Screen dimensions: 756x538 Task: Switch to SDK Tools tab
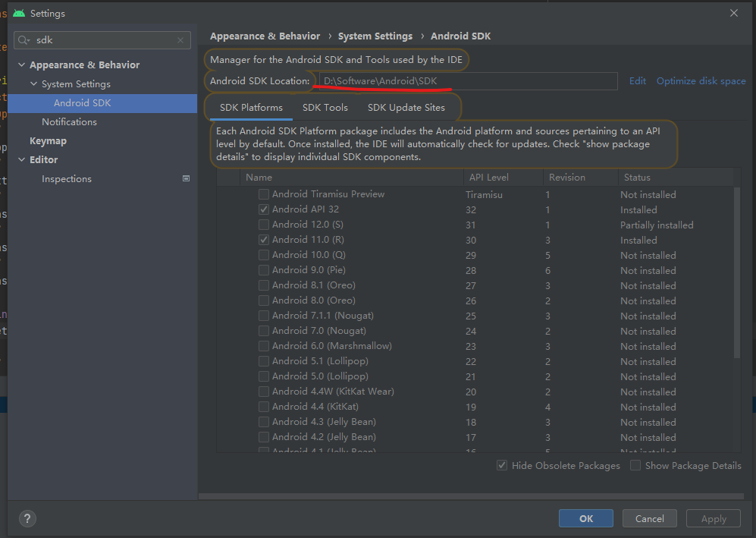[x=325, y=108]
